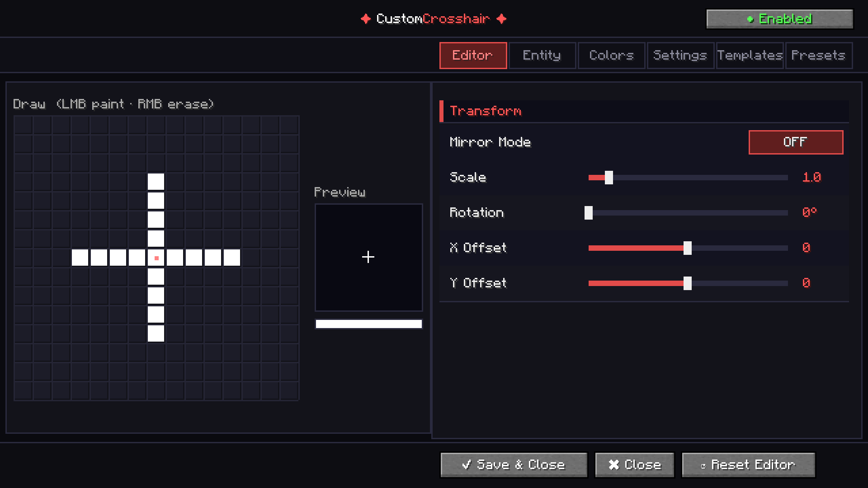
Task: Switch Mirror Mode from OFF
Action: click(x=796, y=142)
